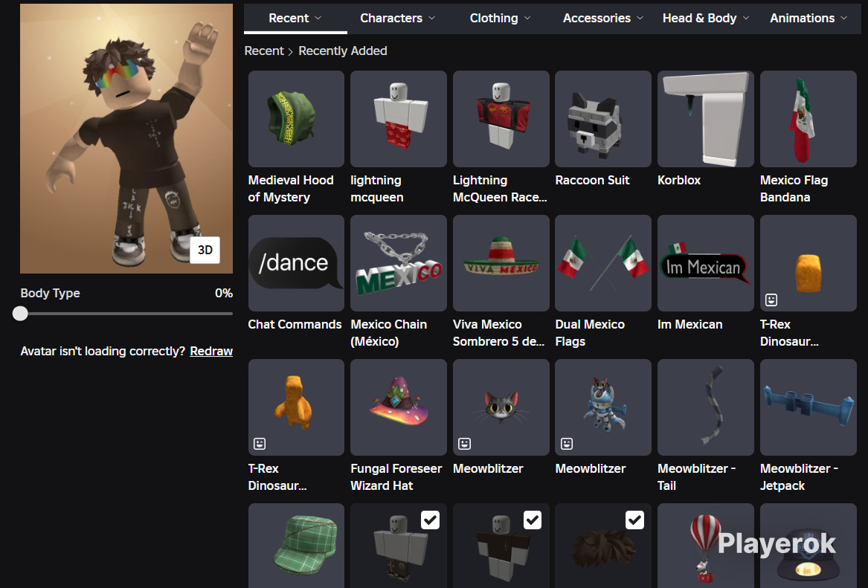Screen dimensions: 868x588
Task: Select the Meowblitzer full robot cat character
Action: tap(602, 407)
